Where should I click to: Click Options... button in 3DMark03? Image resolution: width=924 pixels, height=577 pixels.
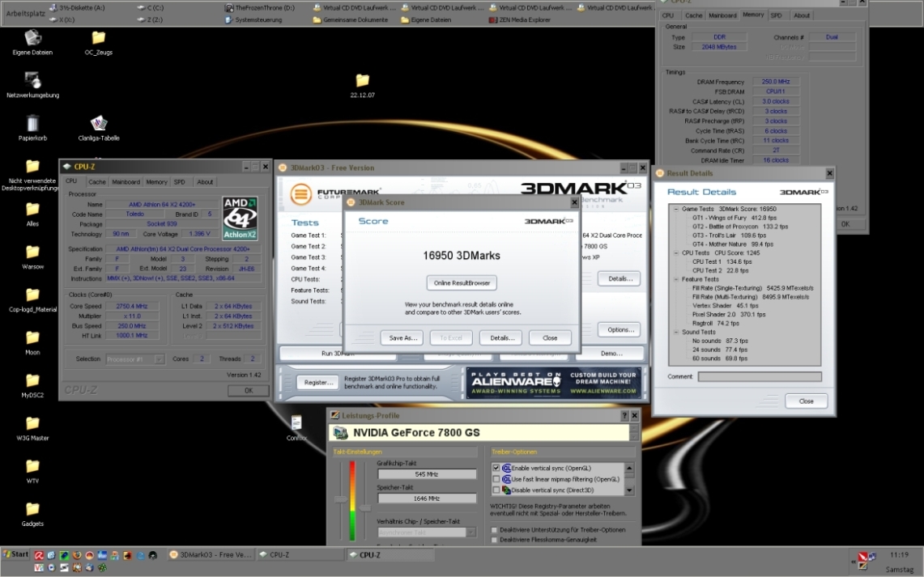[620, 329]
